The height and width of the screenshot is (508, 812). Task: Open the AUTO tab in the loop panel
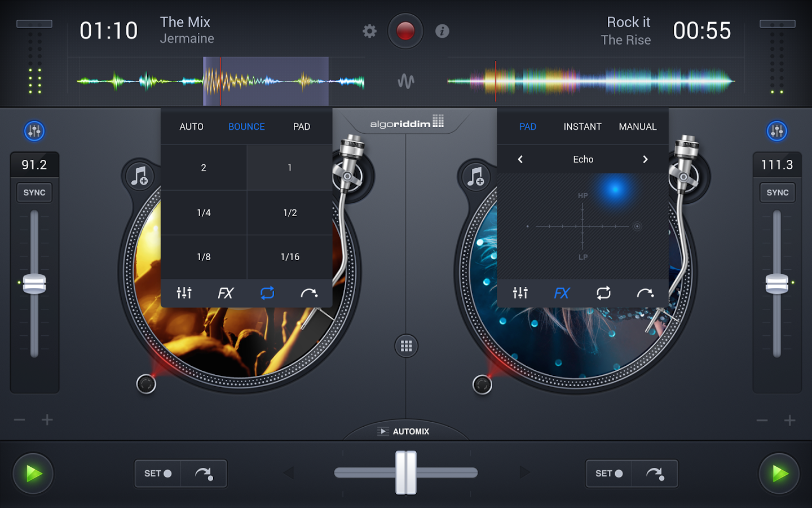(191, 126)
